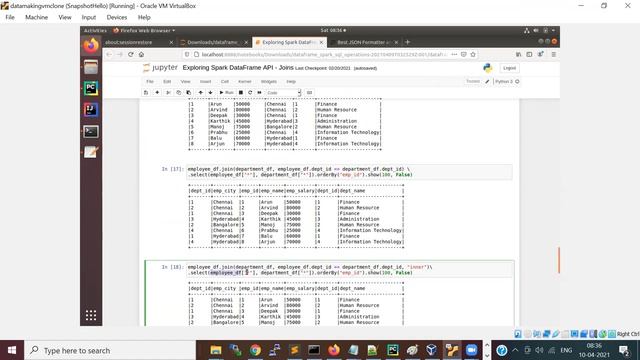Close the Exploring Spark DataFrame tab

point(321,42)
